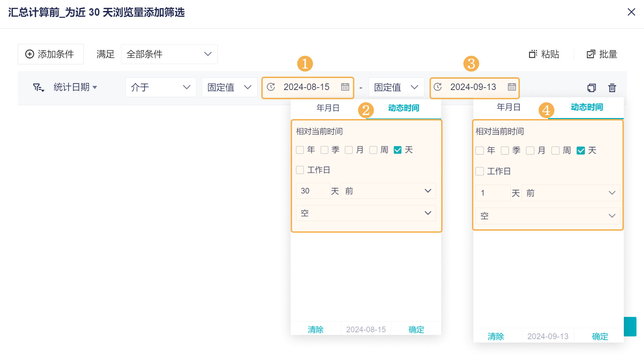Image resolution: width=644 pixels, height=359 pixels.
Task: Switch to 年月日 tab in end date panel
Action: 509,107
